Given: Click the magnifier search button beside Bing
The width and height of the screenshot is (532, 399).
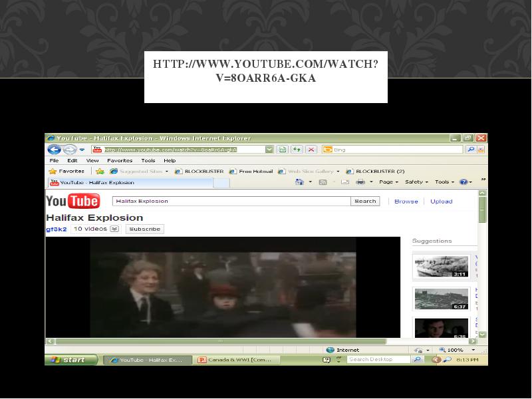Looking at the screenshot, I should [x=471, y=149].
